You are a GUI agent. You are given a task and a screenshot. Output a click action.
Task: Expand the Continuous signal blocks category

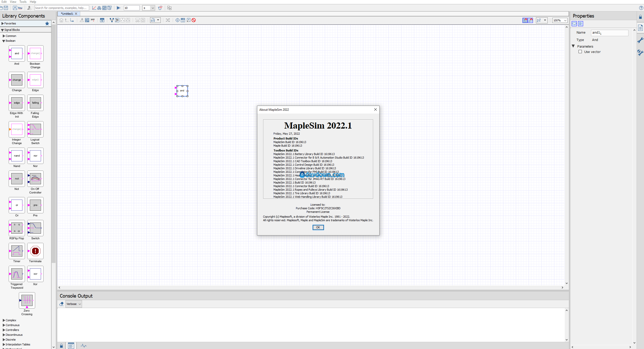[x=4, y=325]
